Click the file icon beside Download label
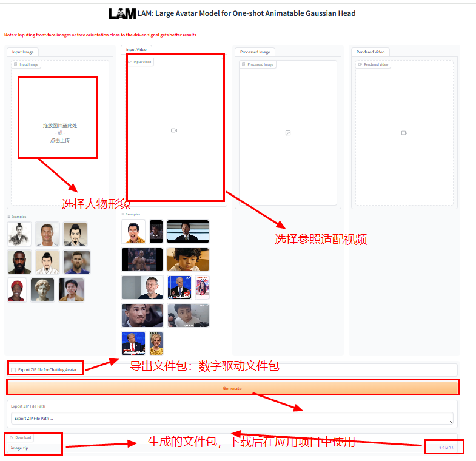This screenshot has width=476, height=461. [x=12, y=437]
